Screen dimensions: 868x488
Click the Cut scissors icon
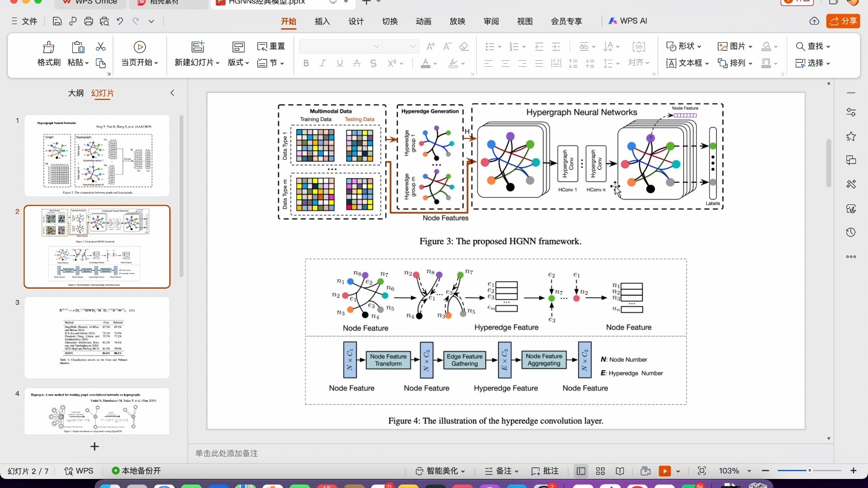click(x=101, y=47)
